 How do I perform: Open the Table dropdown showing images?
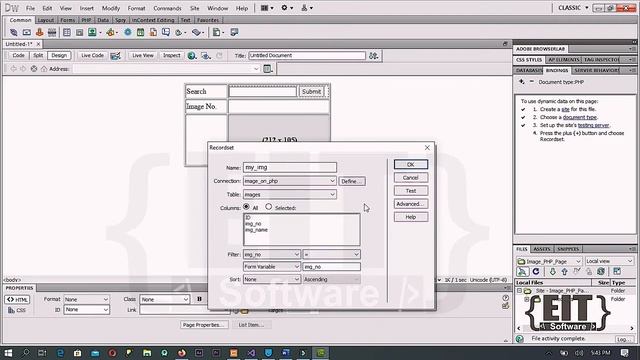[289, 194]
